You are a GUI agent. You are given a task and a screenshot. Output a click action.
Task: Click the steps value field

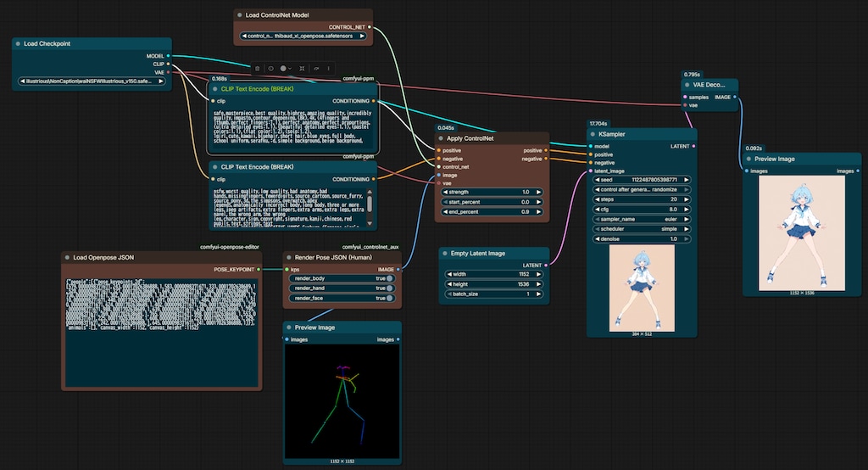[x=642, y=199]
